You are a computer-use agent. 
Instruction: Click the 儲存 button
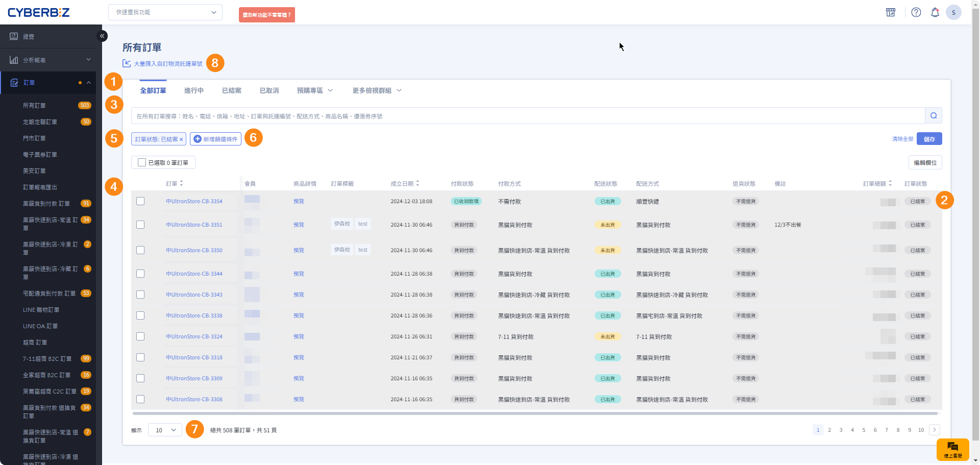click(x=929, y=139)
